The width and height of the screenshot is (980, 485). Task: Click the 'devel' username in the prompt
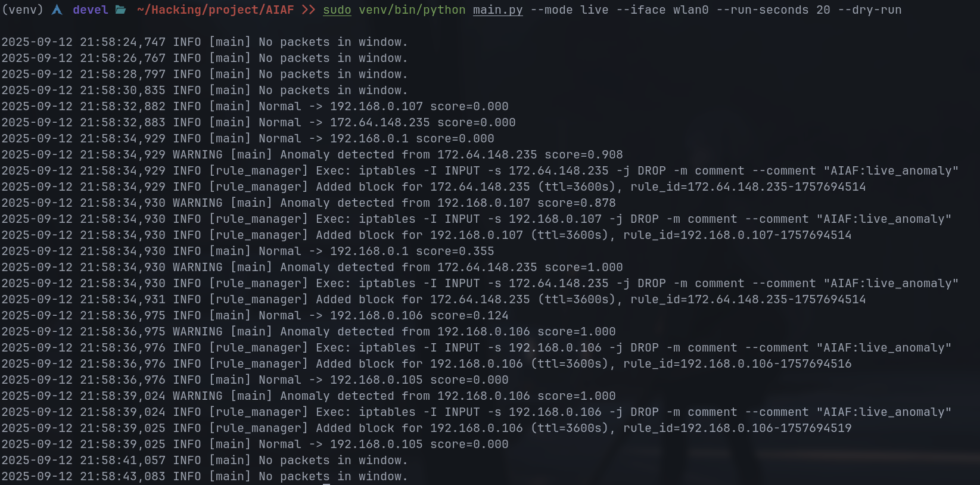tap(91, 10)
